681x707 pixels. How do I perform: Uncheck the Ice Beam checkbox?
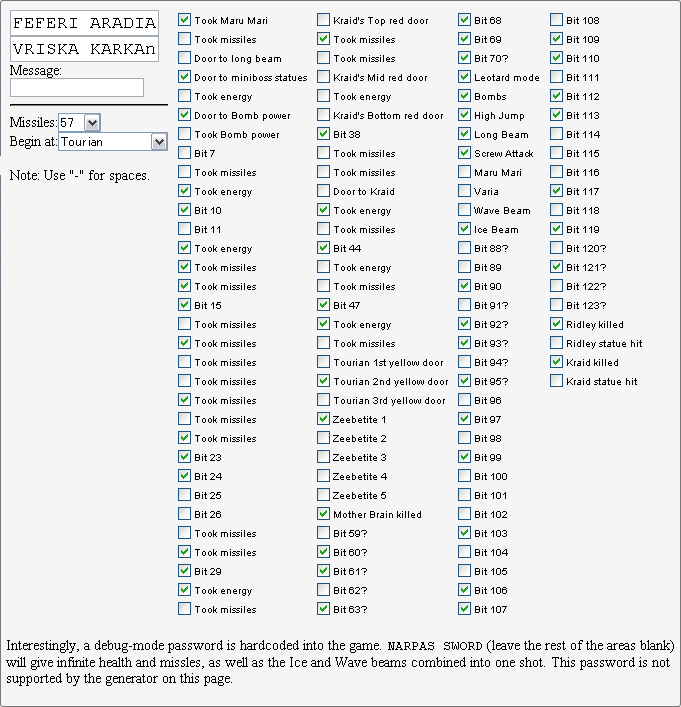pos(465,229)
